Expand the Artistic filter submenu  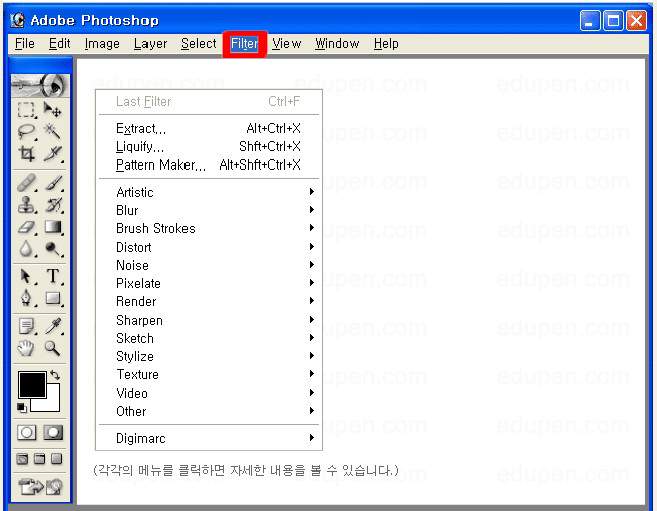209,192
